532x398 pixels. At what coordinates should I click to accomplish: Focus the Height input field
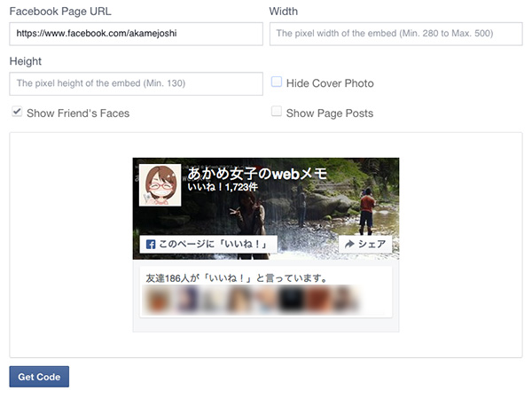[x=136, y=83]
